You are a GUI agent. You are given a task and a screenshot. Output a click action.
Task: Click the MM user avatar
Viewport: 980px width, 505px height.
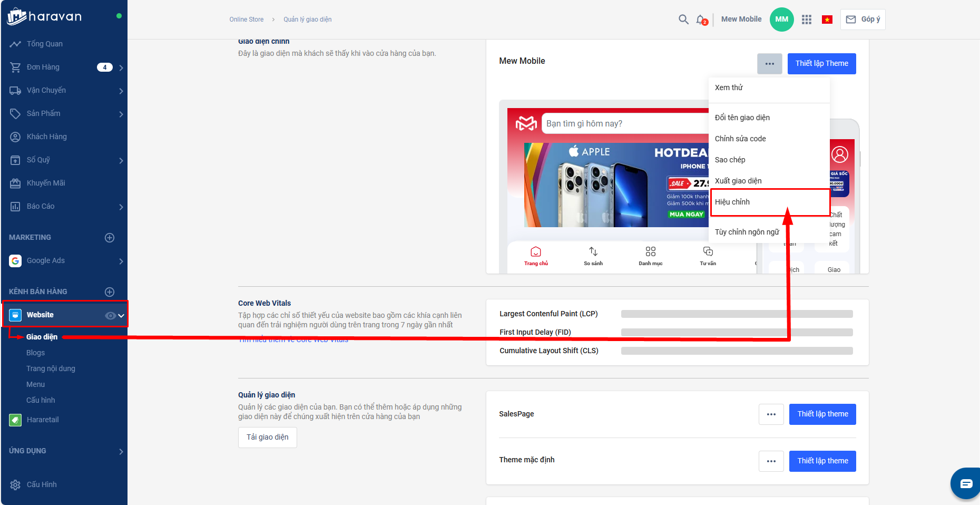782,20
